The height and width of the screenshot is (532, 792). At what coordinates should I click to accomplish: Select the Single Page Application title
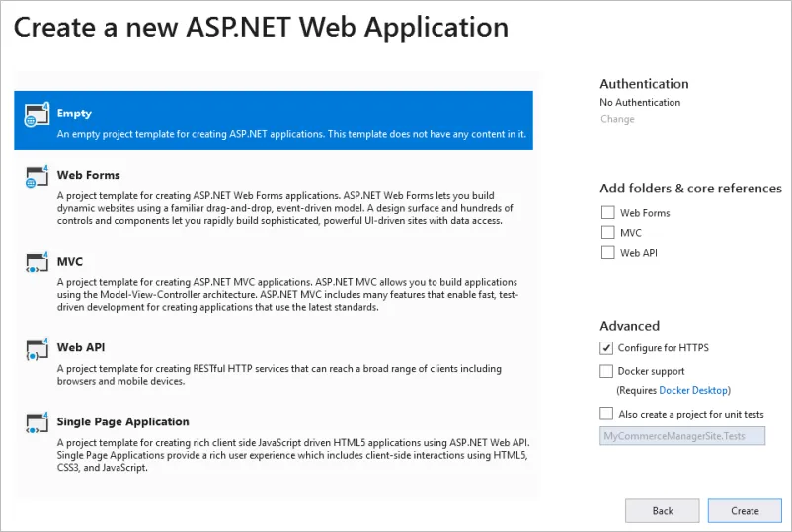click(122, 421)
